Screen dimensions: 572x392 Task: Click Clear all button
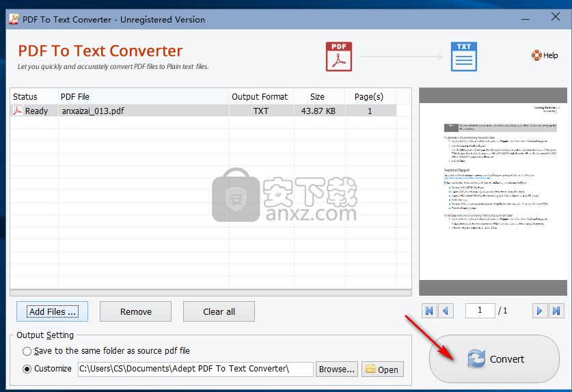[219, 311]
